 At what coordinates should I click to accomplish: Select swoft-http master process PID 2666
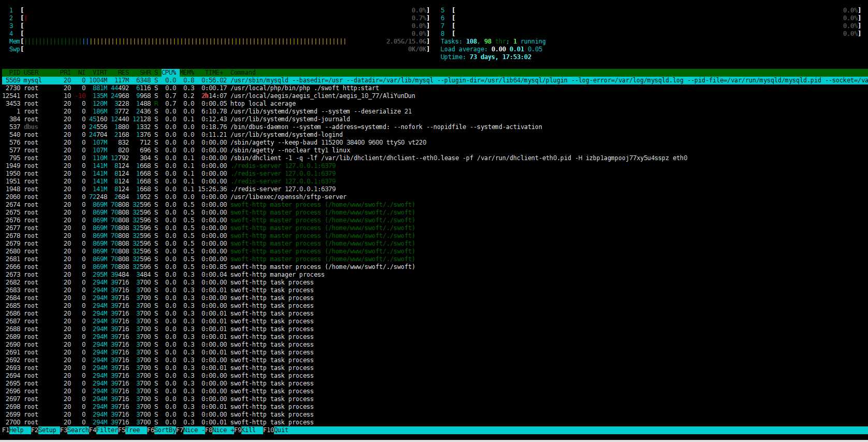tap(434, 267)
